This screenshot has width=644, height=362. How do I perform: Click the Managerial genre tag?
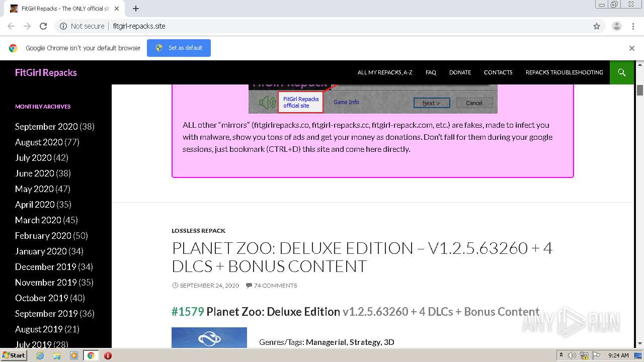[x=326, y=342]
